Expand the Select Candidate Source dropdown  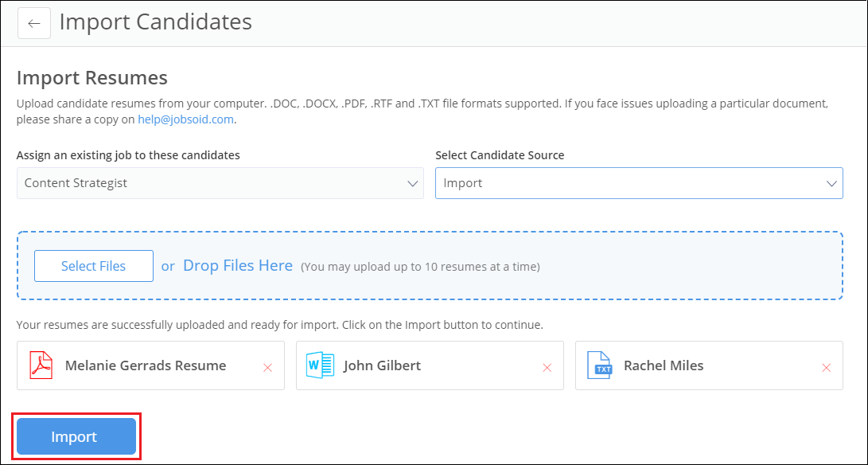coord(638,183)
